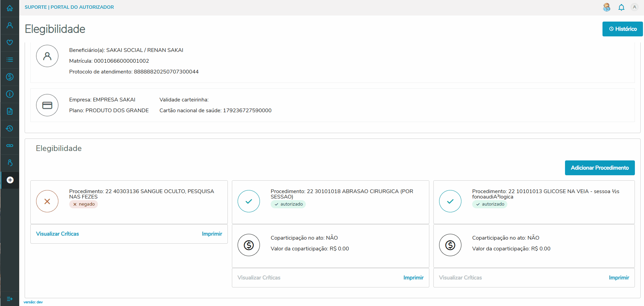This screenshot has height=306, width=644.
Task: Click the home icon in the sidebar
Action: click(10, 8)
